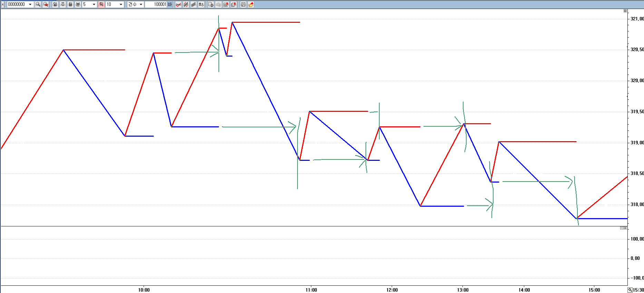This screenshot has width=644, height=293.
Task: Minimize the lower indicator sub-panel
Action: [x=622, y=228]
